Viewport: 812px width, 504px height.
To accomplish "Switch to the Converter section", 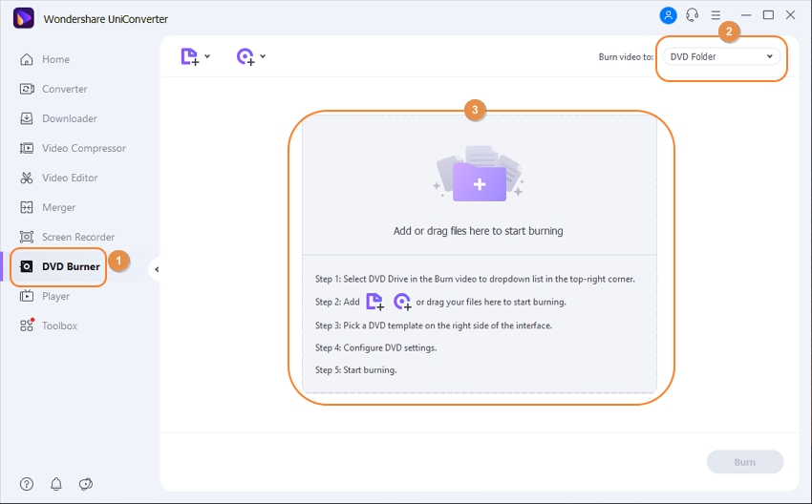I will click(64, 89).
